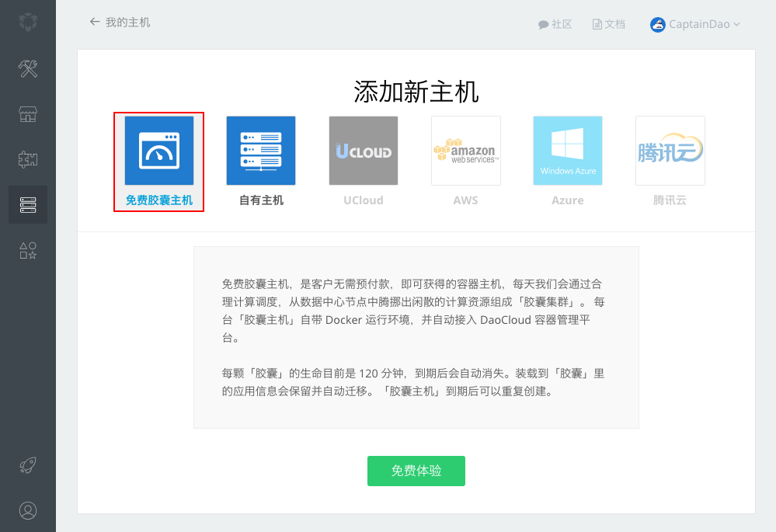The image size is (776, 532).
Task: Select the server stack hosts icon in sidebar
Action: [x=28, y=205]
